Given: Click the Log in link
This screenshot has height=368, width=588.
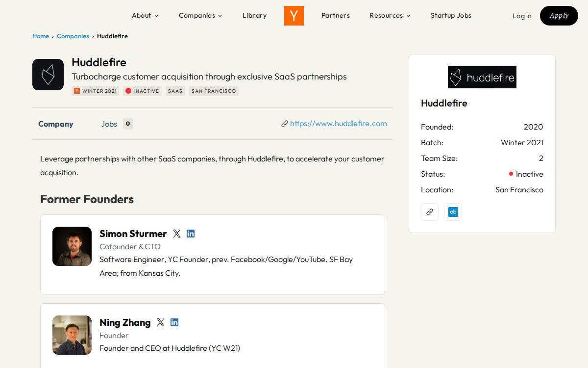Looking at the screenshot, I should pos(522,16).
